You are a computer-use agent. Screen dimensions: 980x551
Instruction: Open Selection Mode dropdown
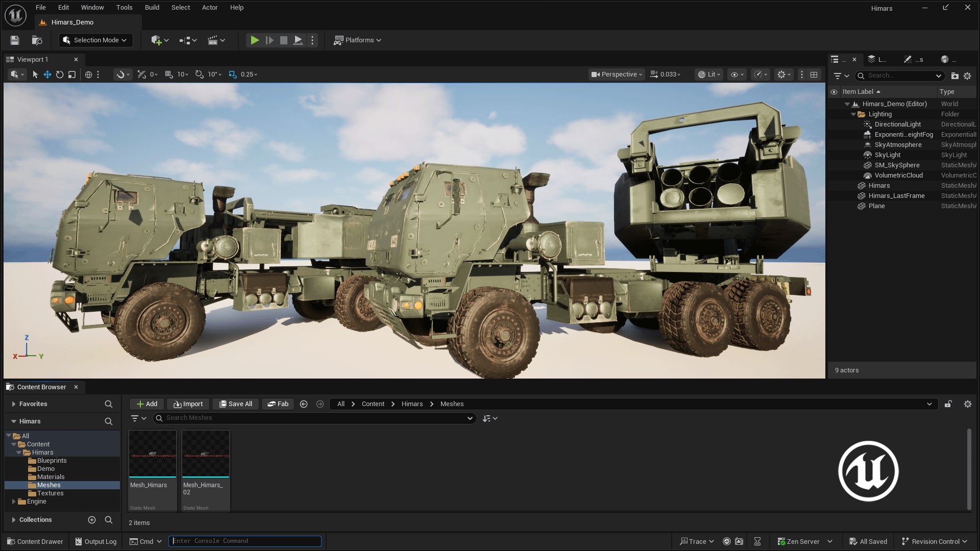(x=96, y=40)
